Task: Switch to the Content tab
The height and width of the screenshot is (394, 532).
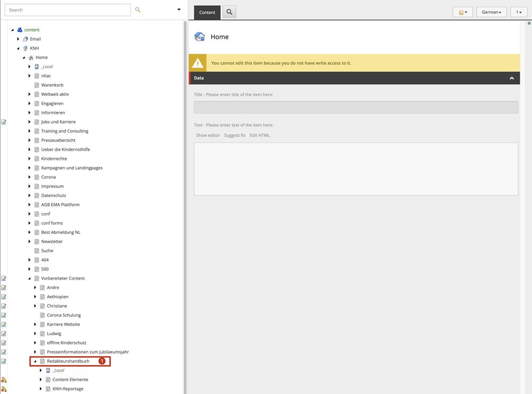Action: (x=207, y=12)
